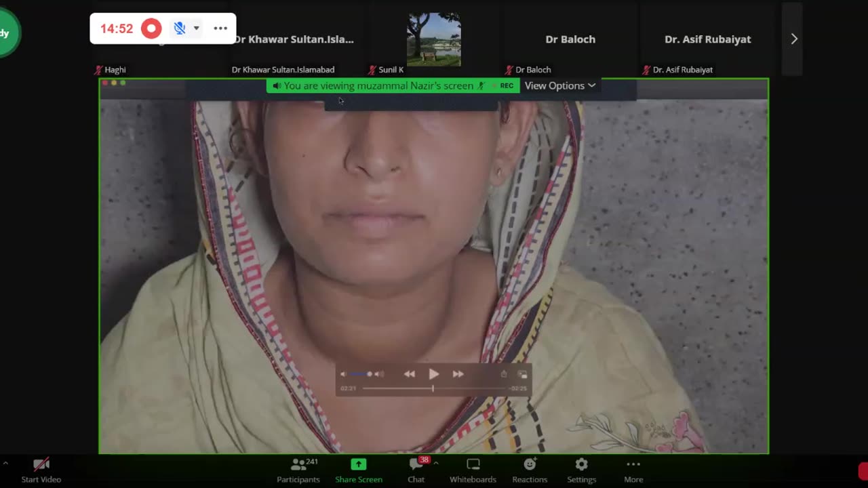Screen dimensions: 868x488
Task: Click the max volume speaker icon
Action: click(379, 374)
